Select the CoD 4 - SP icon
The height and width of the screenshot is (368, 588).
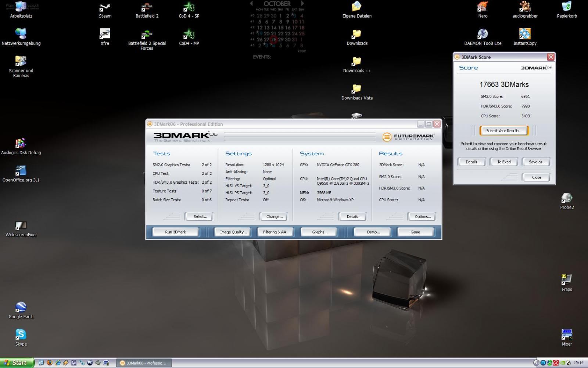click(x=189, y=10)
